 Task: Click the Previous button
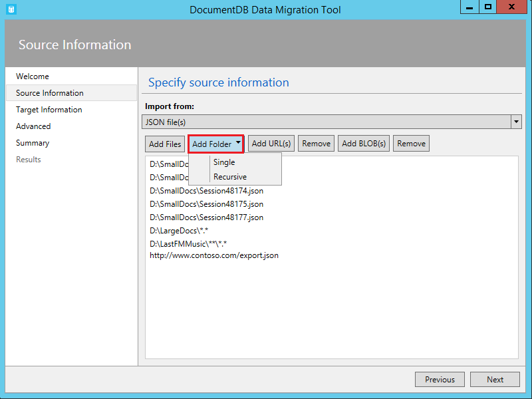tap(440, 379)
